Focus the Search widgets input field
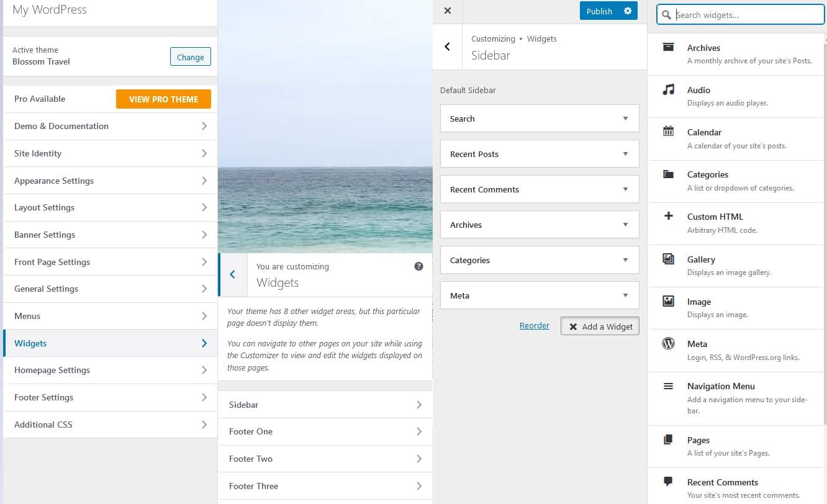 [x=740, y=15]
